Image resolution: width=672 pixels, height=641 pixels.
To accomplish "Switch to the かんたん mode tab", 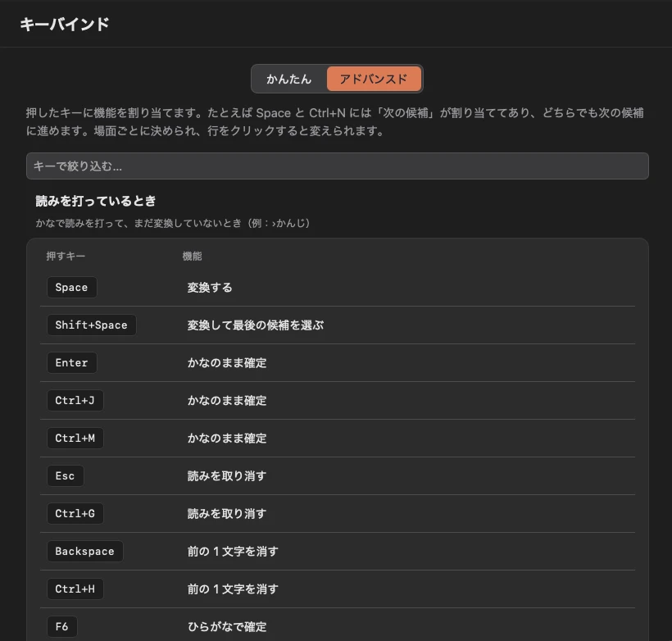I will (x=288, y=79).
